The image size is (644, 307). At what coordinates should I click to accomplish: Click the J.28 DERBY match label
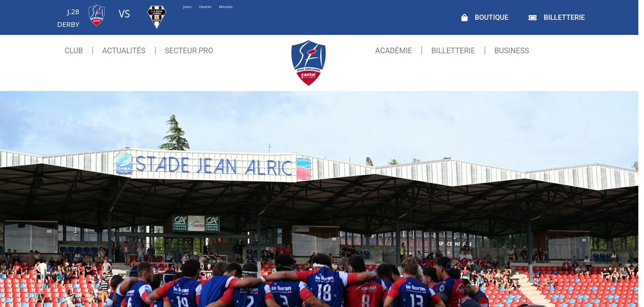click(68, 18)
